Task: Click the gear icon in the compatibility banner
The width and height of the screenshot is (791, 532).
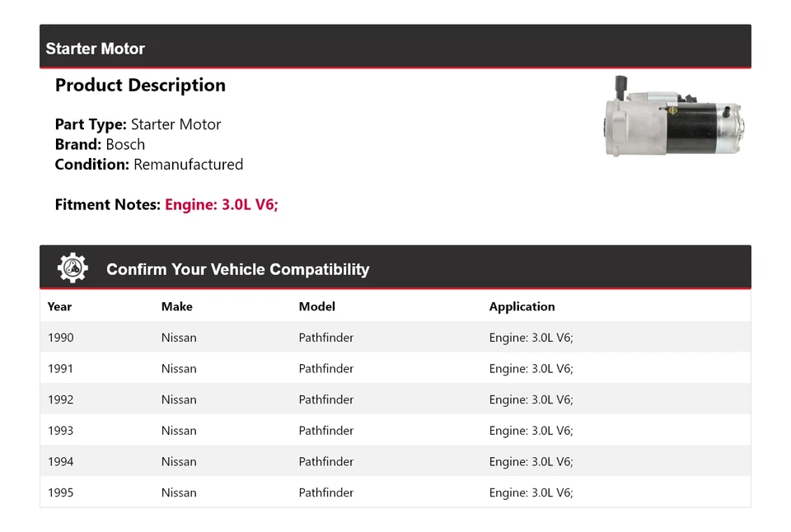Action: point(72,266)
